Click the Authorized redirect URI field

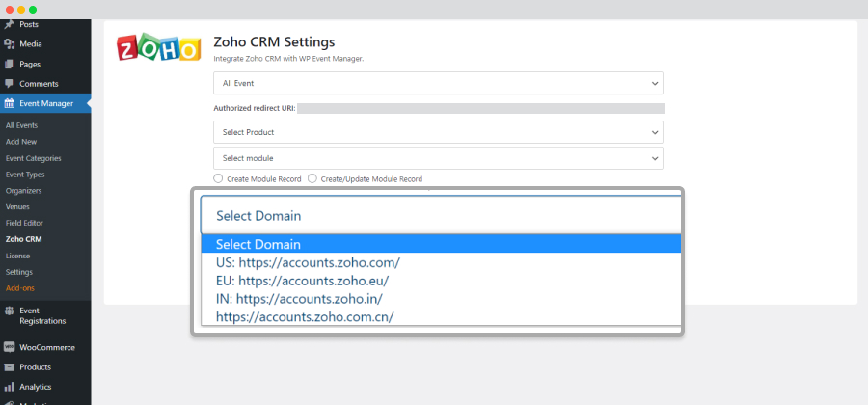(480, 108)
